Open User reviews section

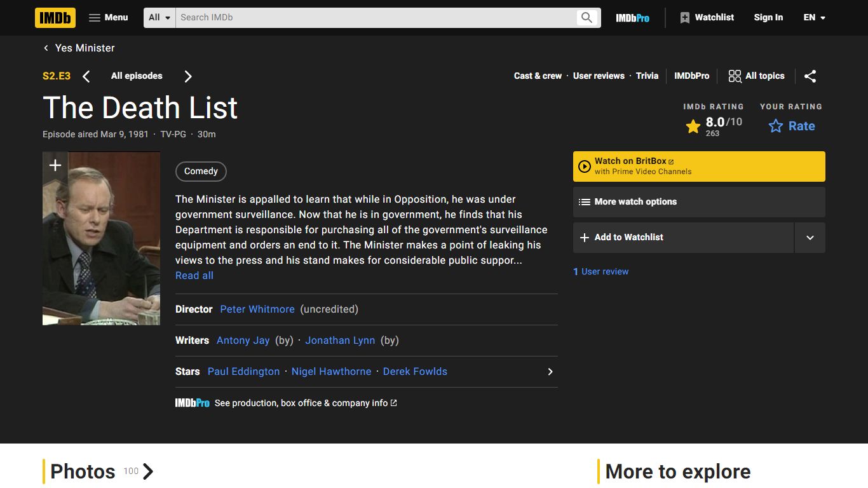pos(599,76)
